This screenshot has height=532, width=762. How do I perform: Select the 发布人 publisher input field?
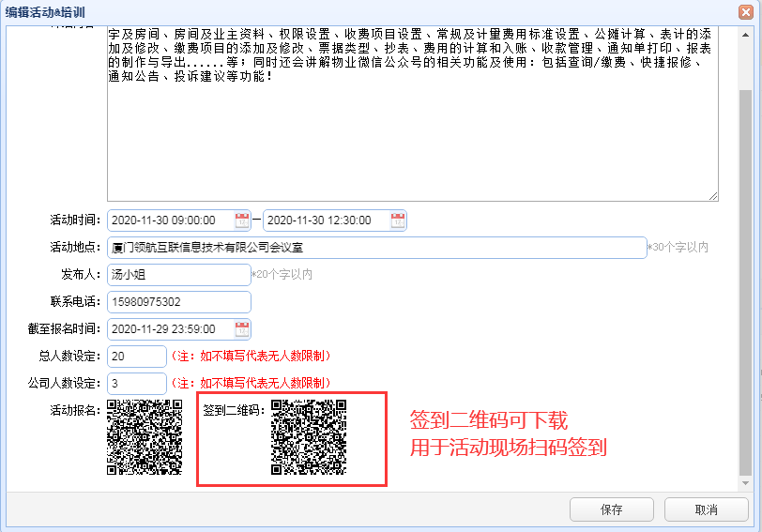tap(178, 275)
